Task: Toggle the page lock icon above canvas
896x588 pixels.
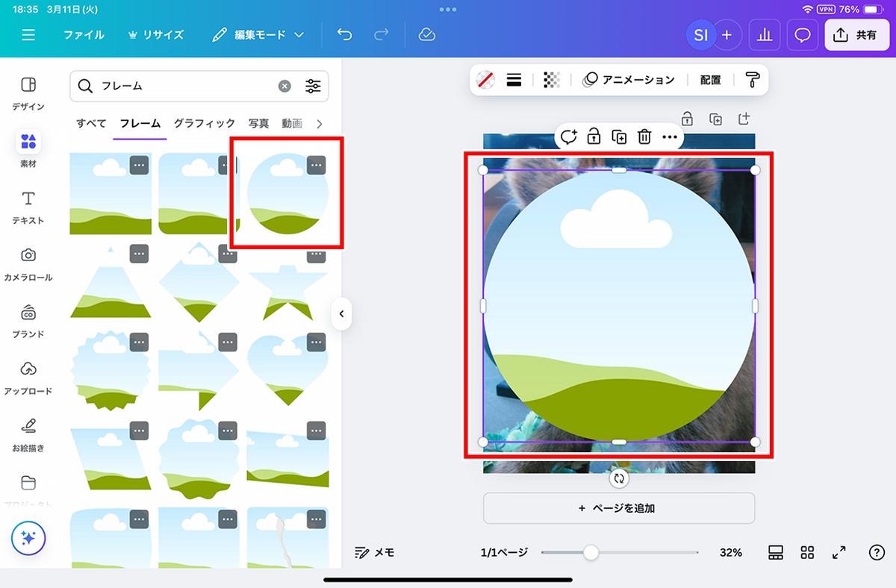Action: [687, 119]
